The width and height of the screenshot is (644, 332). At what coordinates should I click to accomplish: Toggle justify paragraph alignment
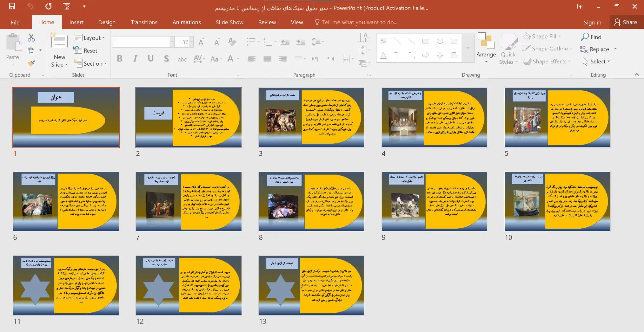click(298, 59)
